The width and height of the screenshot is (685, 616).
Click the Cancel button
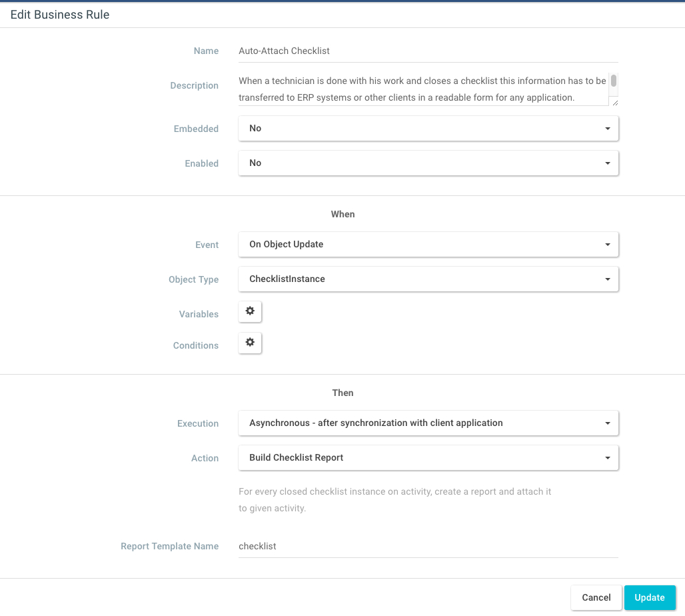point(596,597)
